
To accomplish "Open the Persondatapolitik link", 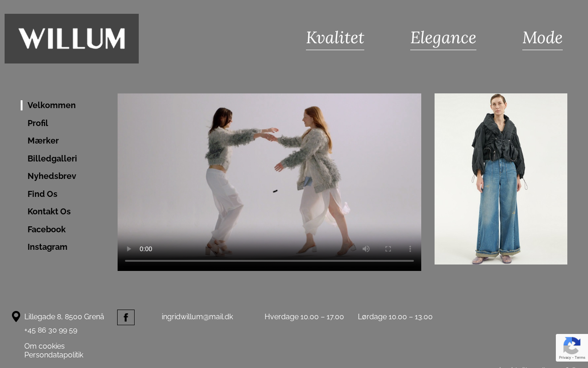I will [x=54, y=355].
